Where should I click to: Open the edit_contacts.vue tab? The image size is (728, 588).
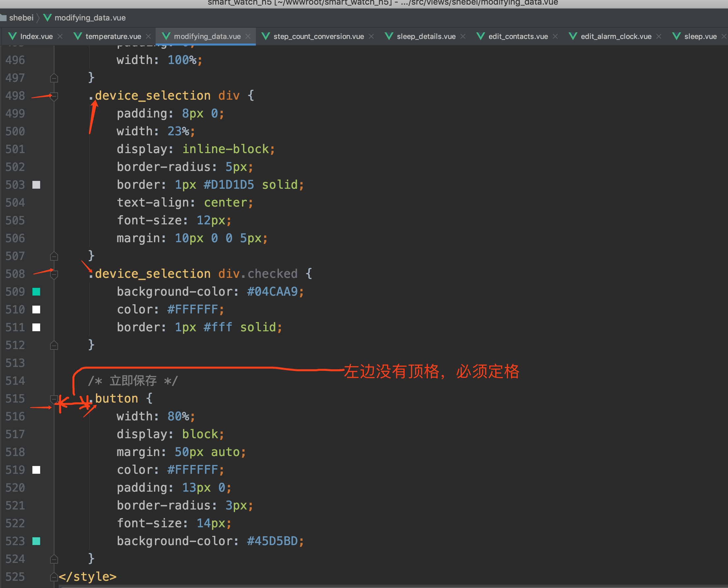[518, 36]
